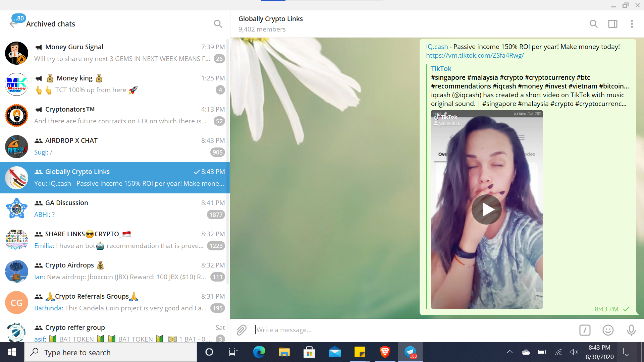Open Brave browser from taskbar
Viewport: 644px width, 362px height.
click(385, 352)
